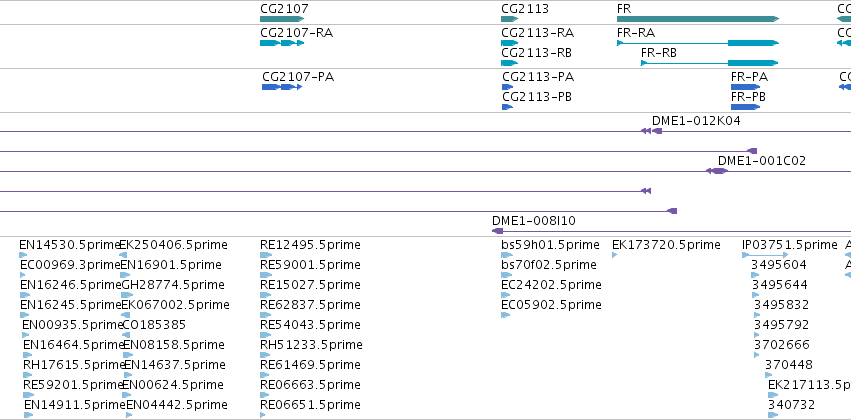Image resolution: width=851 pixels, height=420 pixels.
Task: Select EST EN04442.5prime
Action: tap(177, 406)
